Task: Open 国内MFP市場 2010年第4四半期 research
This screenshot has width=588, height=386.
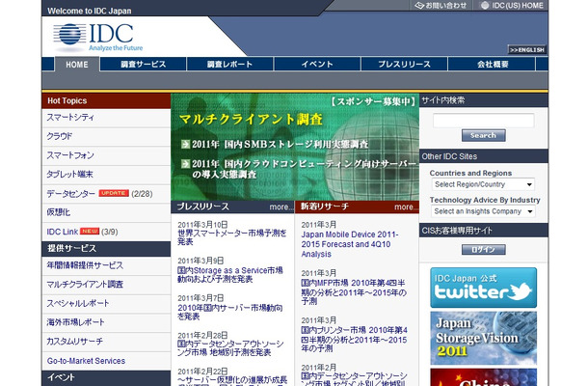Action: tap(354, 292)
